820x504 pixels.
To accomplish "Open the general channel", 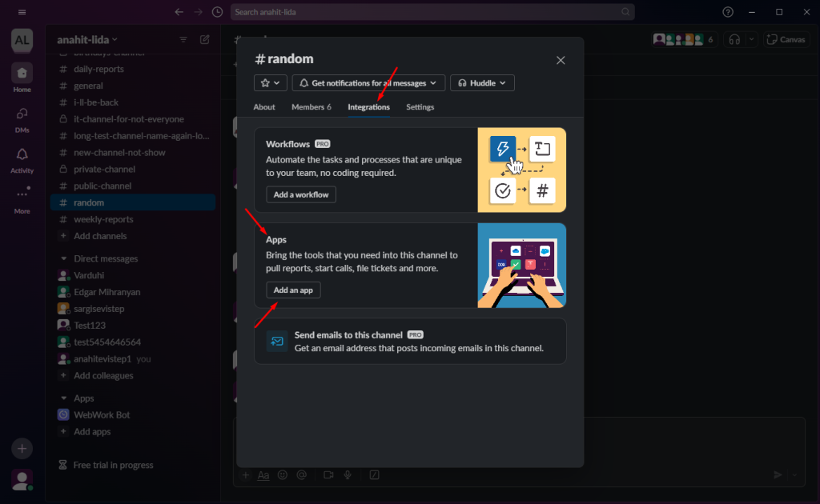I will click(x=133, y=86).
